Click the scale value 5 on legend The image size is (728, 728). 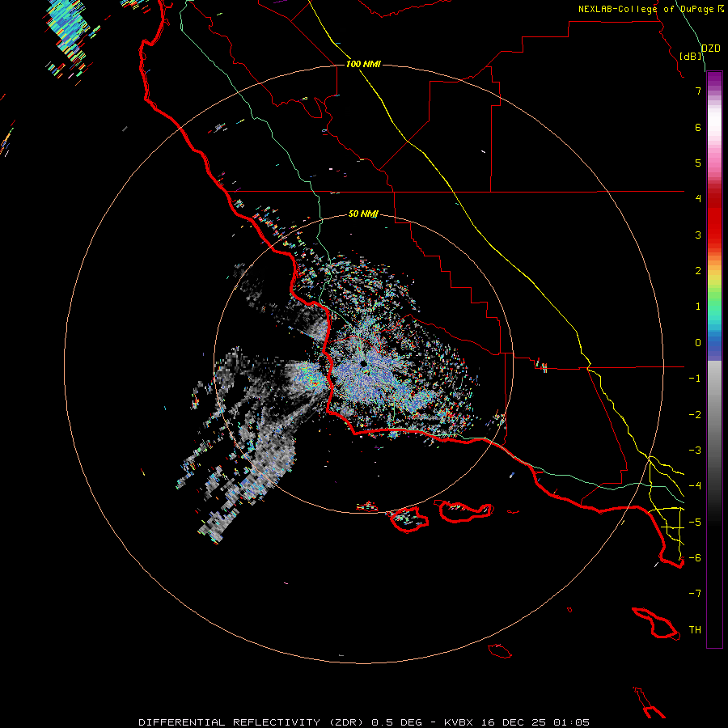tap(698, 163)
